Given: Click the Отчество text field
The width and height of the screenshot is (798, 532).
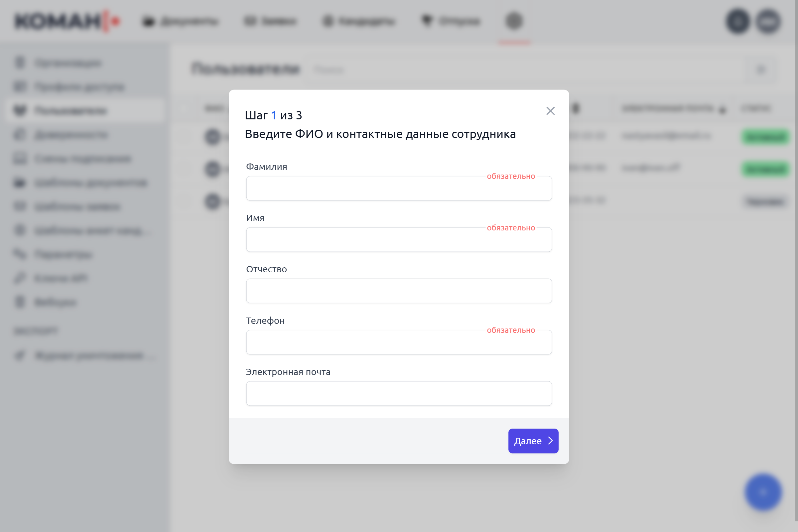Looking at the screenshot, I should coord(399,291).
